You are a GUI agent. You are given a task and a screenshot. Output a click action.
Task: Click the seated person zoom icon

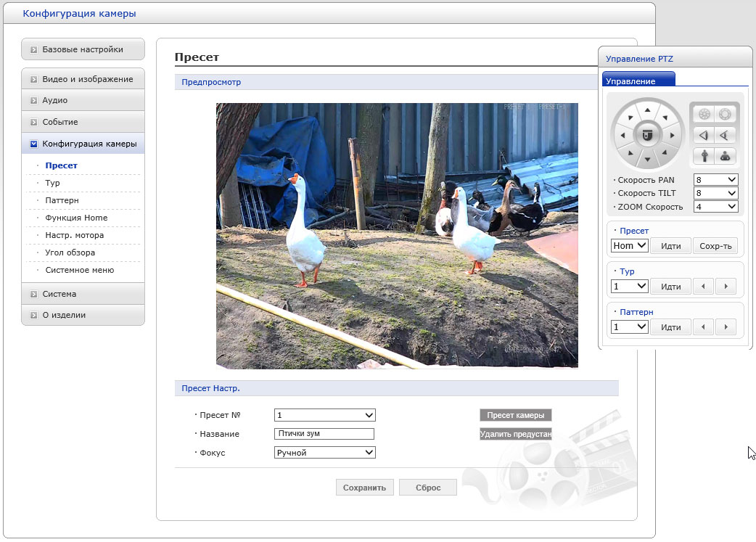(725, 155)
